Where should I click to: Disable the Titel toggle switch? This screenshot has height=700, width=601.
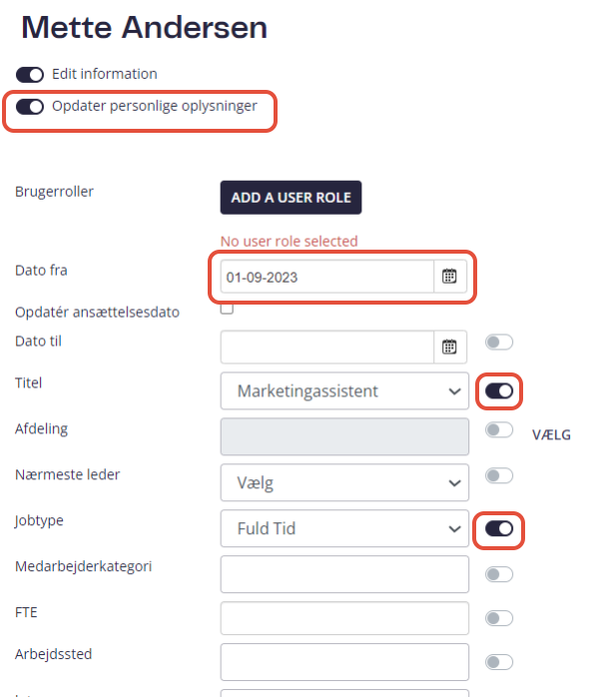point(499,391)
